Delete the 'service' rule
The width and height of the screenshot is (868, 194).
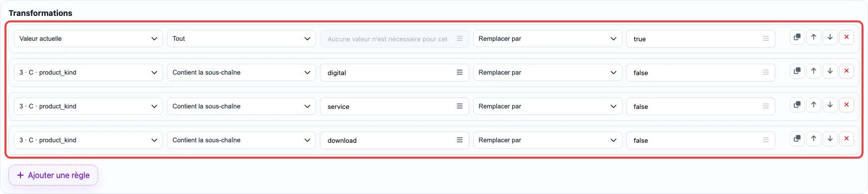(847, 105)
